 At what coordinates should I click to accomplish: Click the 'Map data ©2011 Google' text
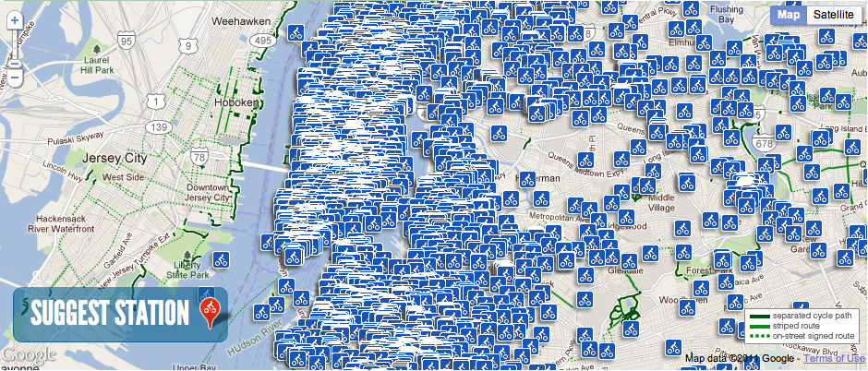coord(741,358)
